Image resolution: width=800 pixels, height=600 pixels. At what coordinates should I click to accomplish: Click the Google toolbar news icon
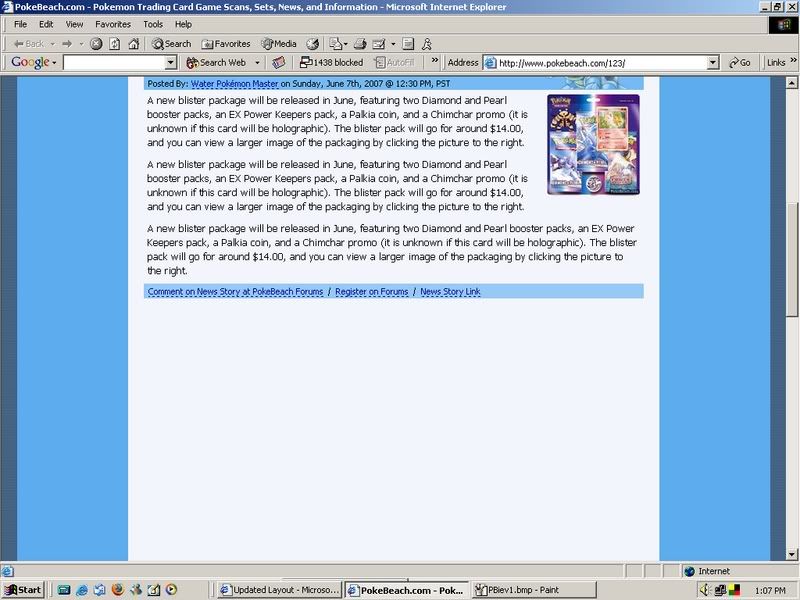point(278,63)
